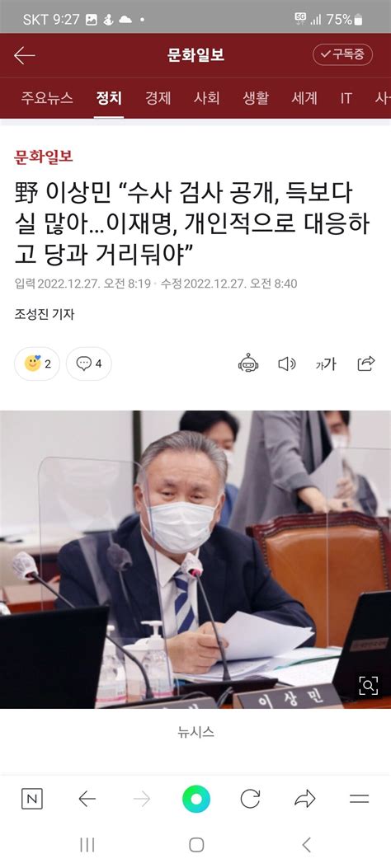Screen dimensions: 391x868
Task: Open the 문화일보 publisher link
Action: (44, 157)
